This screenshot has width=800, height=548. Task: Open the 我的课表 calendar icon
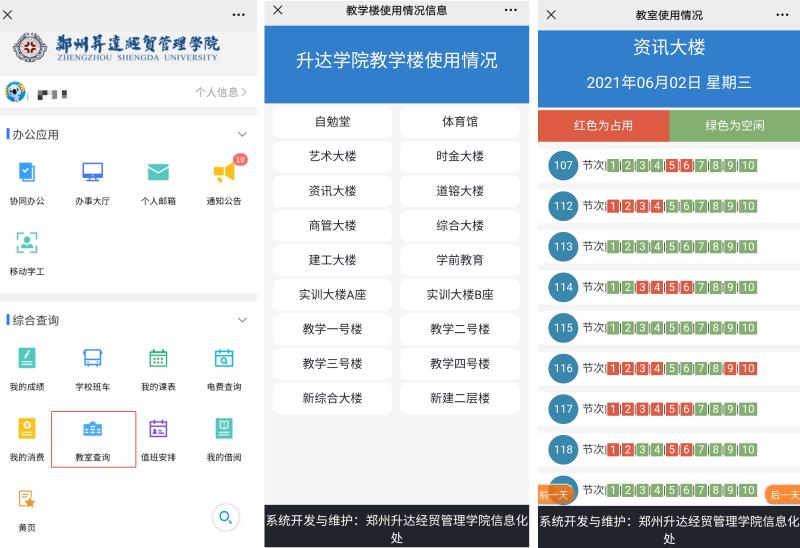tap(158, 358)
